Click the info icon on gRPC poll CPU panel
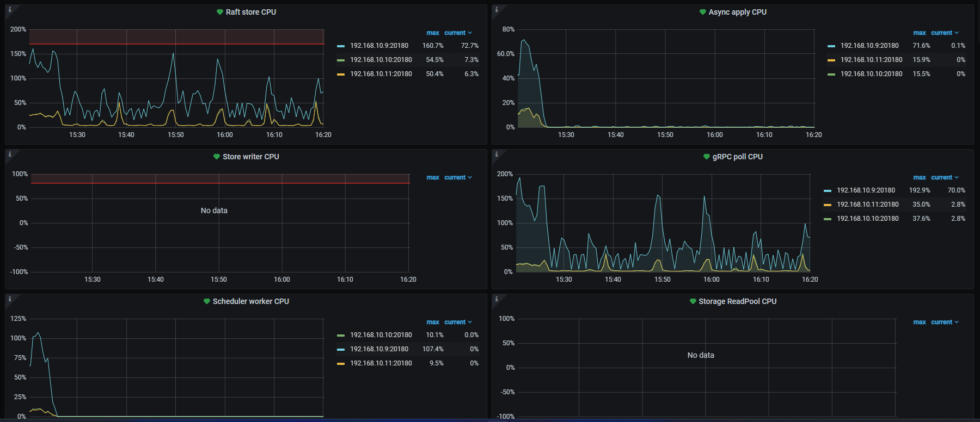 497,154
